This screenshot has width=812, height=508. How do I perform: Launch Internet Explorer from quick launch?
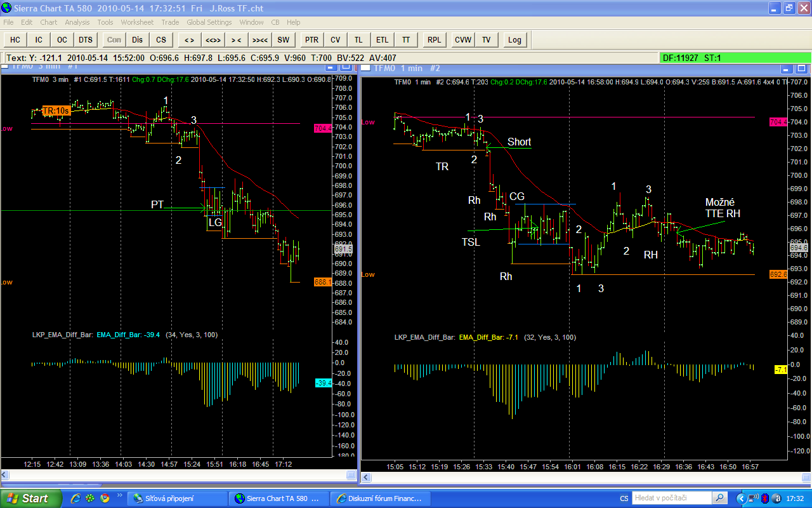[76, 498]
